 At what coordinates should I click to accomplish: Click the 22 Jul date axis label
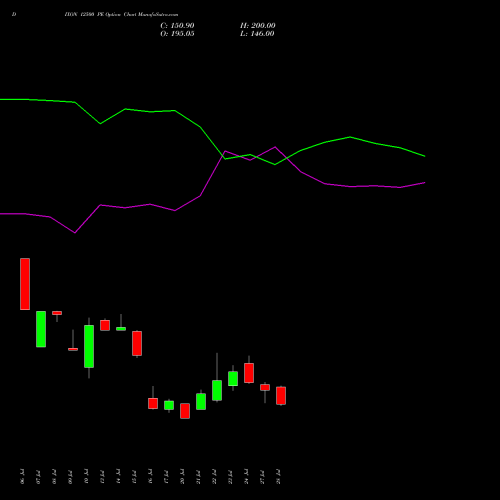[x=214, y=477]
